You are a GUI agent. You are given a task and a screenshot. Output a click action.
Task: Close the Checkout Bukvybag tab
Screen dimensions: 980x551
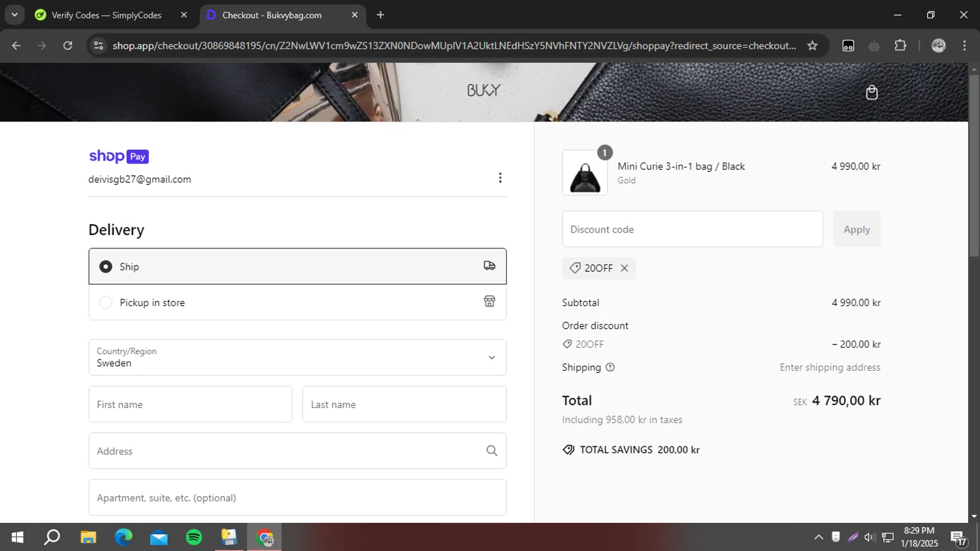pyautogui.click(x=355, y=14)
